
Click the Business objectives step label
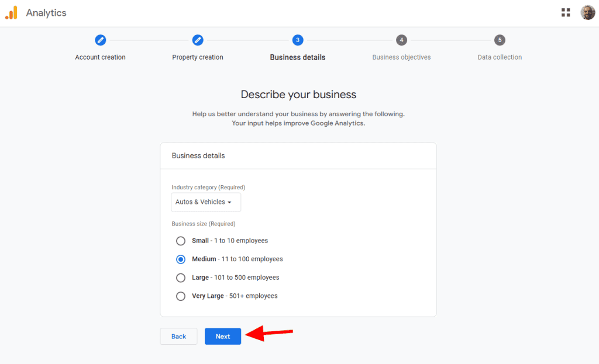401,57
